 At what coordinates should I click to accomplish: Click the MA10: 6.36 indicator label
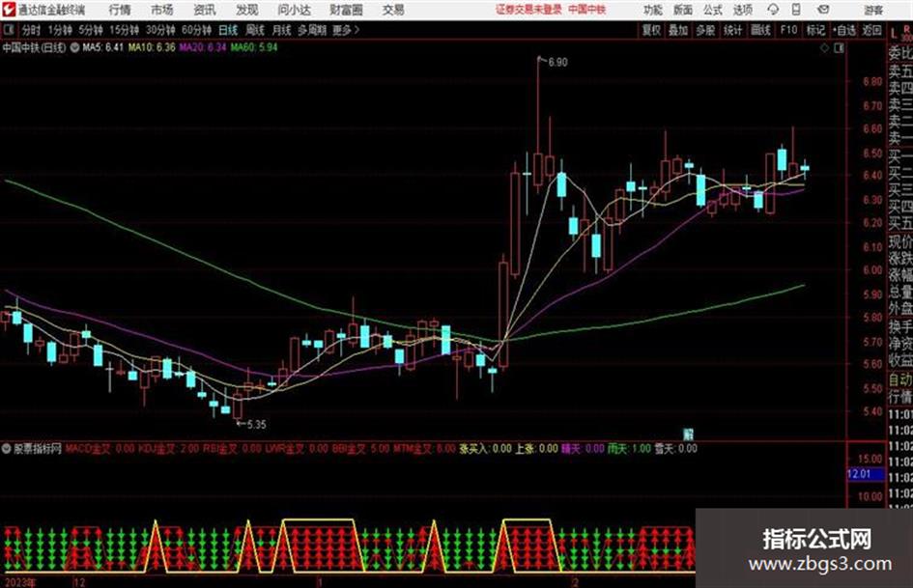(x=152, y=47)
